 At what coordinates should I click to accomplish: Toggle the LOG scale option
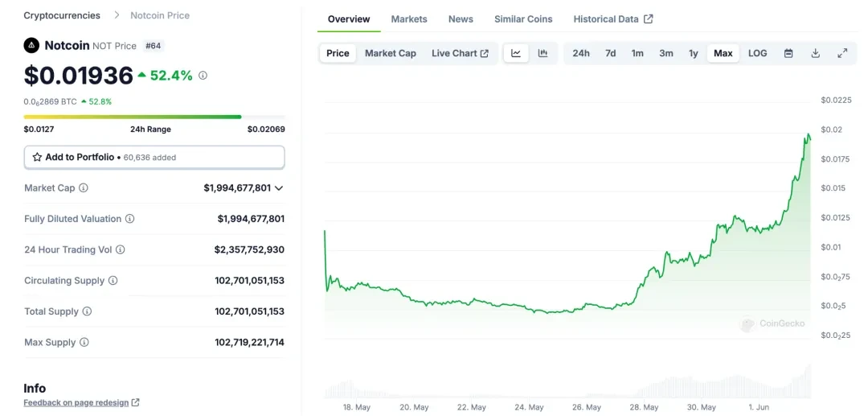[757, 53]
